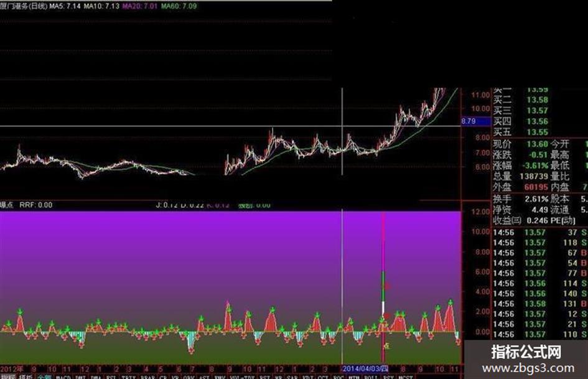Click the MA5: 7.14 legend value
This screenshot has height=379, width=588.
point(65,6)
